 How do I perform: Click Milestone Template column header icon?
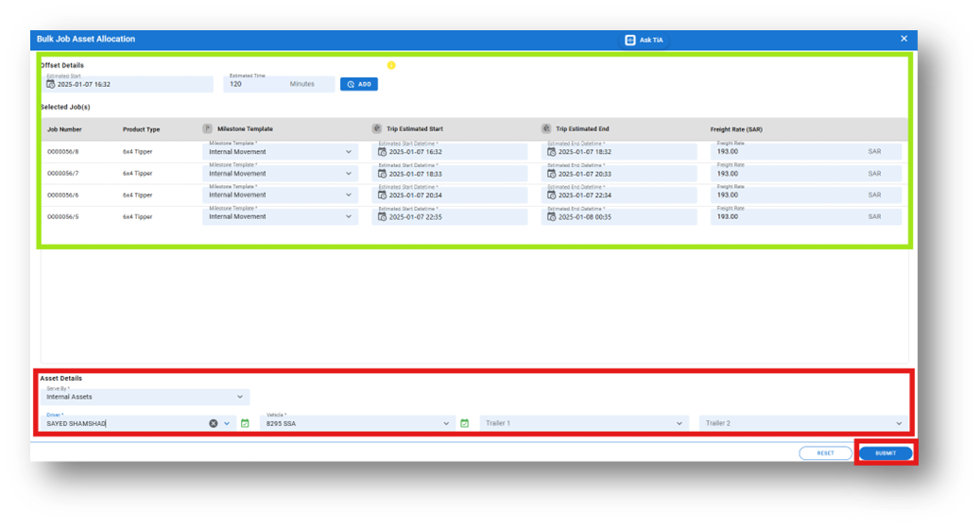(x=208, y=128)
